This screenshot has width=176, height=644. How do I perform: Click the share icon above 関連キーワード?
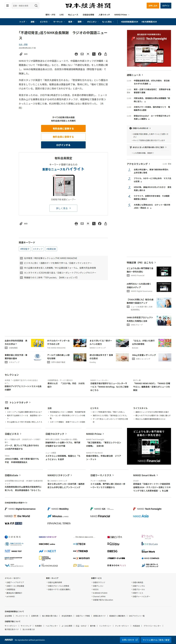pyautogui.click(x=106, y=224)
